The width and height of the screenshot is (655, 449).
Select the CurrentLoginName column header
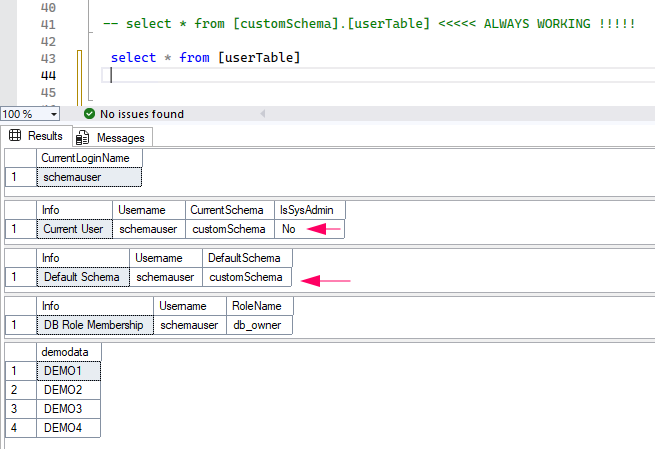[x=90, y=158]
